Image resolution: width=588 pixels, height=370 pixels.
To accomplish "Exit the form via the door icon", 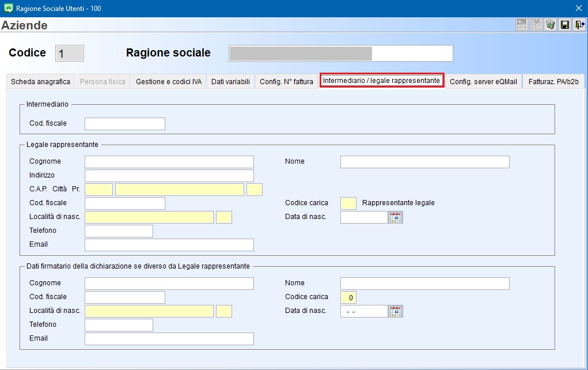I will click(579, 25).
